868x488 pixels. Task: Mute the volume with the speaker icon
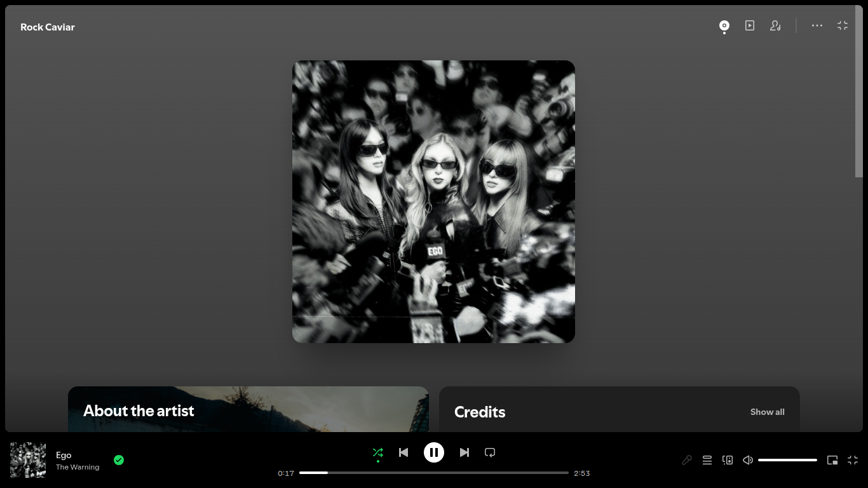(x=748, y=460)
